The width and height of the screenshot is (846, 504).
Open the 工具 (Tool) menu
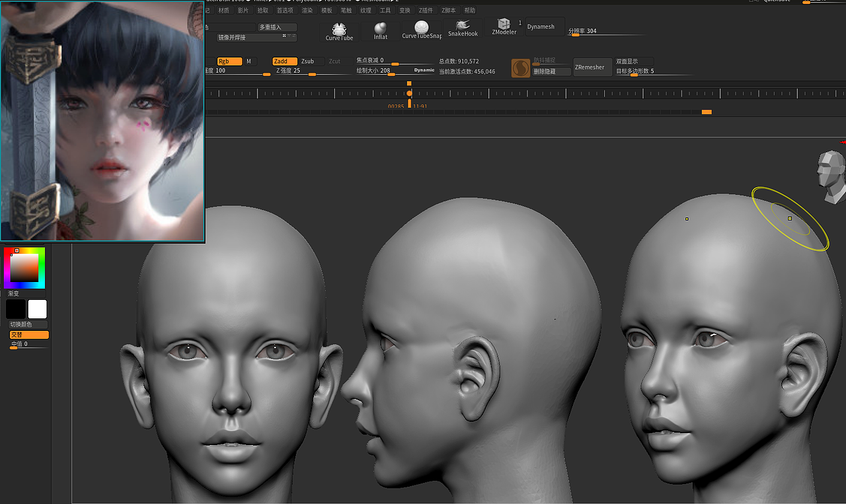click(x=385, y=10)
